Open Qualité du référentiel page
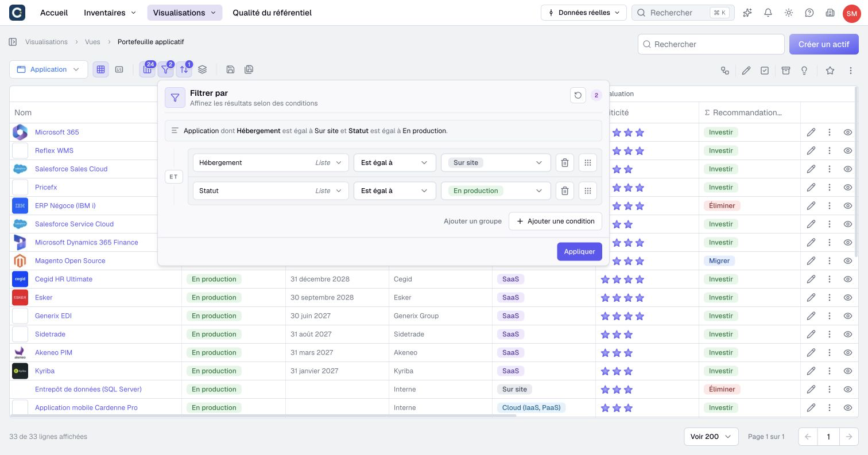This screenshot has width=868, height=455. 272,13
